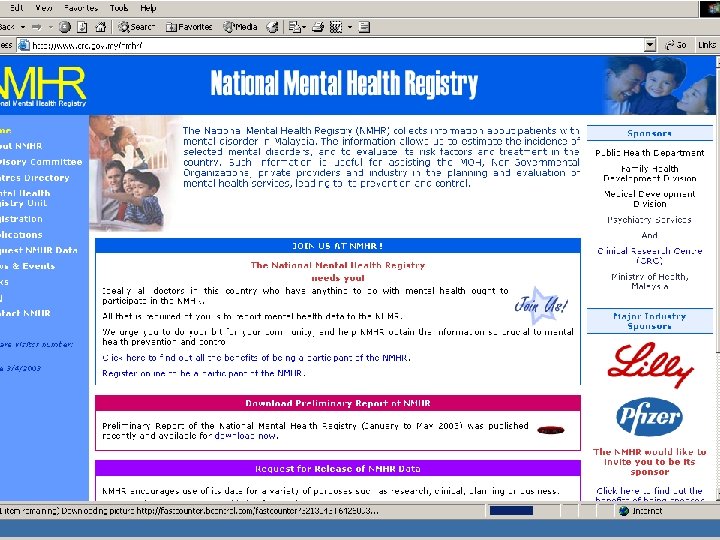Click the Mail toolbar icon
The image size is (720, 540).
(294, 27)
